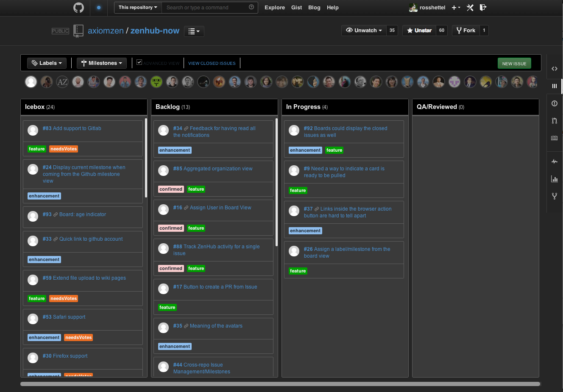Image resolution: width=563 pixels, height=392 pixels.
Task: Open the list view dropdown beside repo name
Action: tap(194, 31)
